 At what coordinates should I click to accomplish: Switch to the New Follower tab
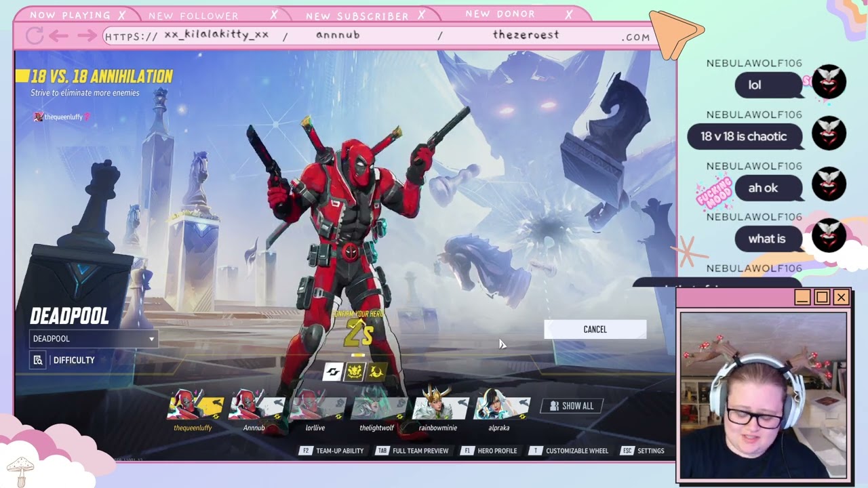pyautogui.click(x=193, y=16)
